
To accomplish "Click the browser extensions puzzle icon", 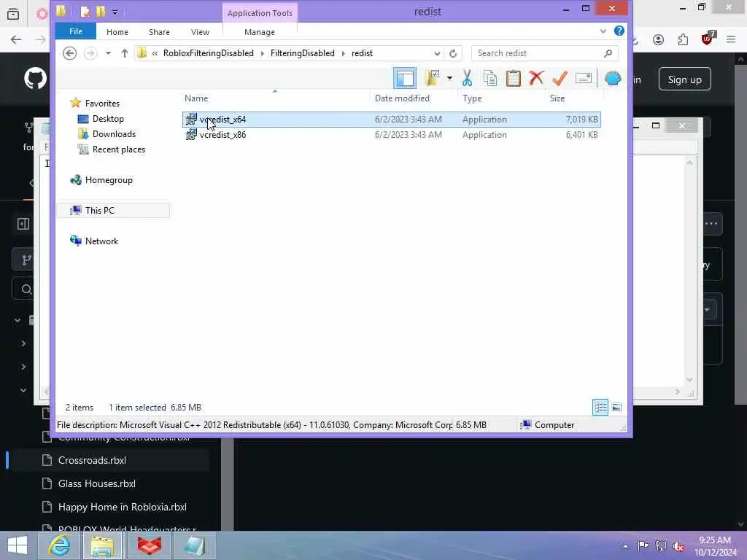I will click(x=683, y=39).
